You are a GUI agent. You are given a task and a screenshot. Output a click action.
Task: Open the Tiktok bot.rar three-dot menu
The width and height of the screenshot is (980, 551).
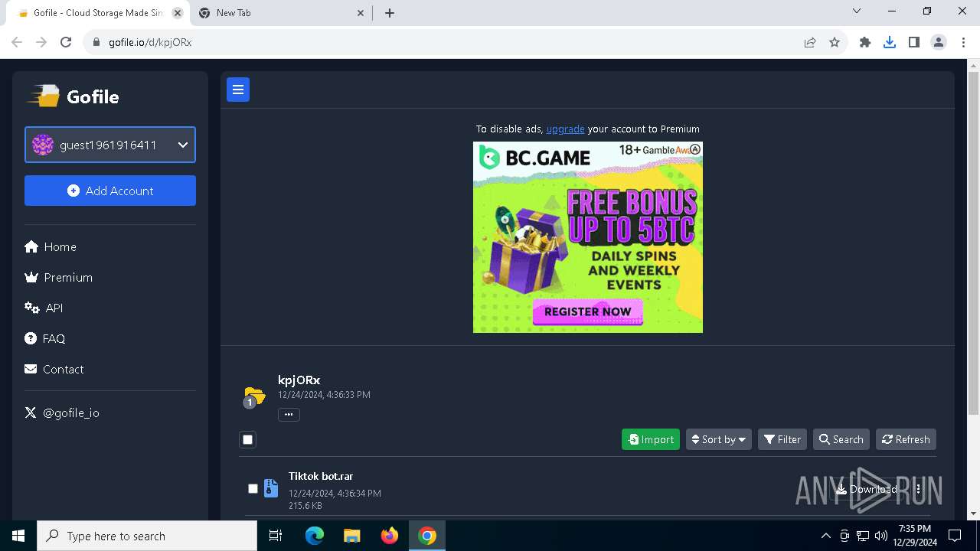(918, 489)
